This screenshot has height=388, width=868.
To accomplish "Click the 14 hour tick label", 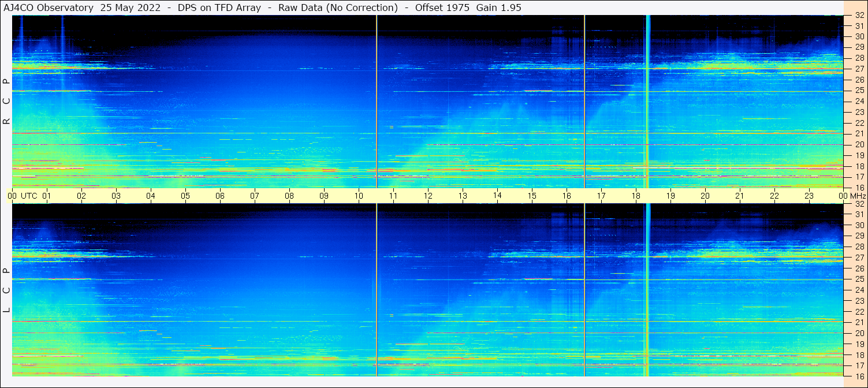I will [497, 195].
